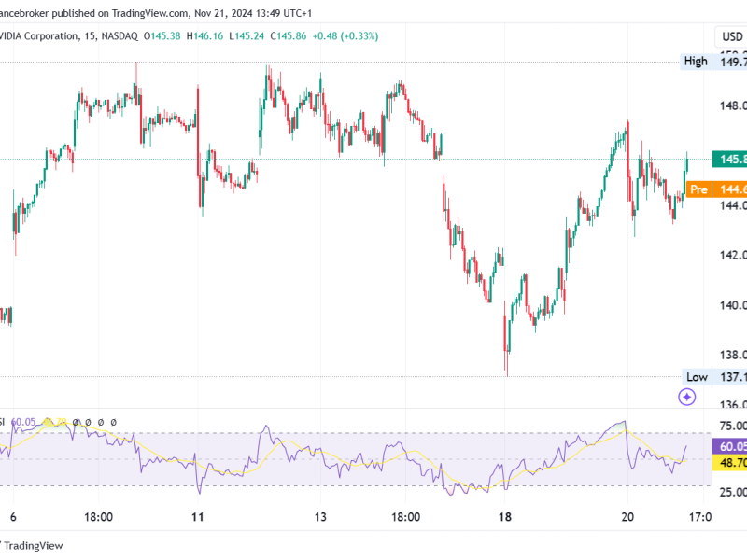The image size is (747, 560).
Task: Click the green current price tag 145.8
Action: (x=729, y=159)
